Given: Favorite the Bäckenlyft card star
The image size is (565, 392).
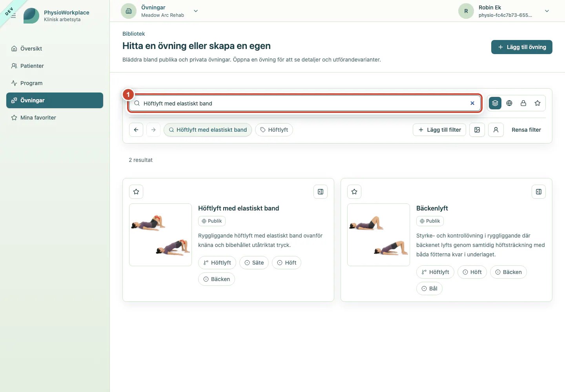Looking at the screenshot, I should pos(354,192).
